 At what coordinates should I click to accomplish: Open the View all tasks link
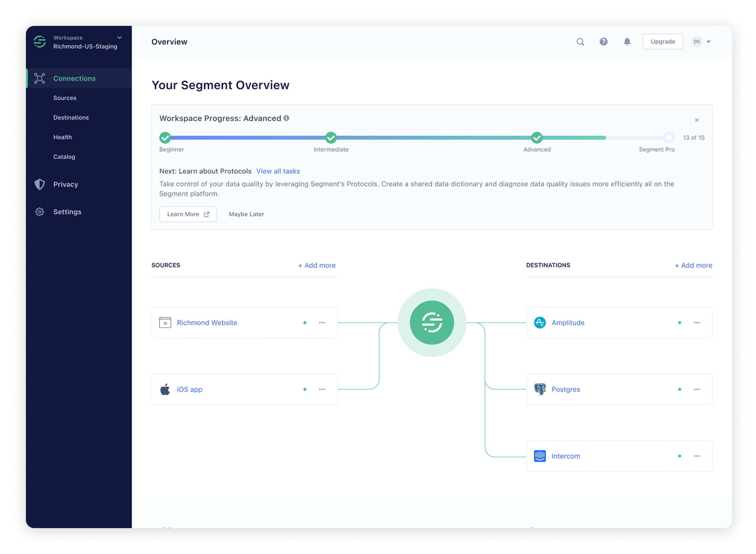pyautogui.click(x=278, y=171)
